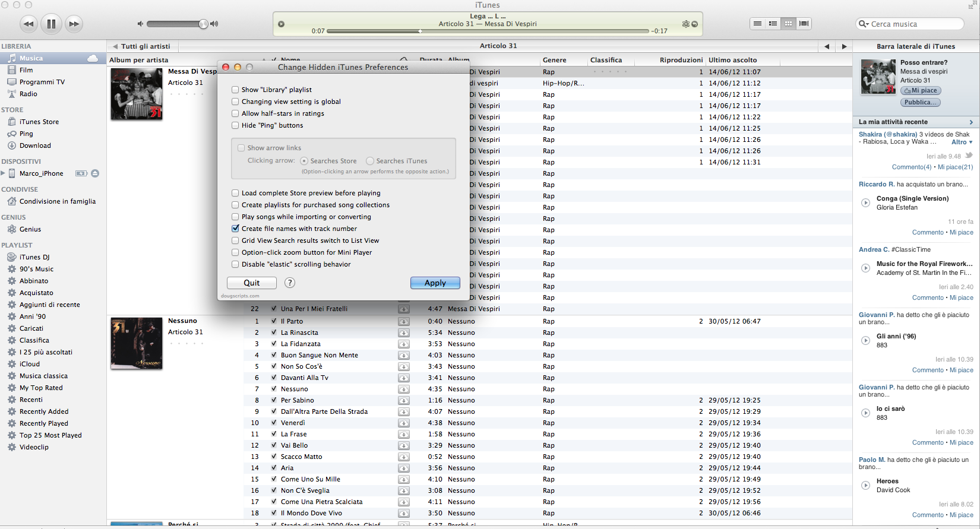Click the Apply button
This screenshot has height=529, width=980.
435,283
